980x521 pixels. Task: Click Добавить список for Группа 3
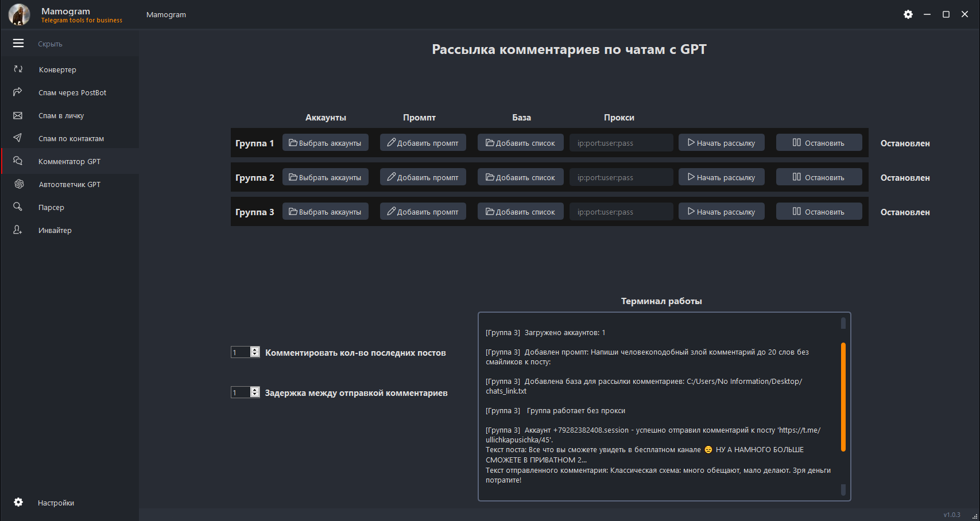pyautogui.click(x=520, y=212)
